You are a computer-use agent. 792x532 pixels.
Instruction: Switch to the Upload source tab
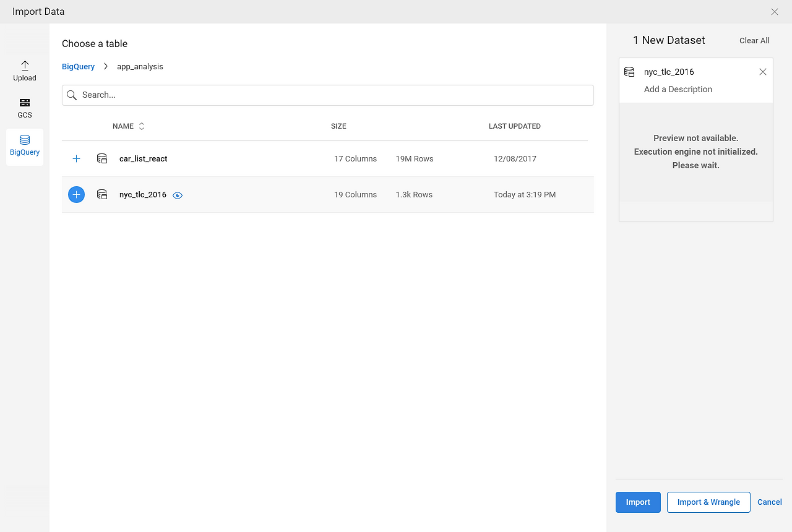click(x=25, y=71)
